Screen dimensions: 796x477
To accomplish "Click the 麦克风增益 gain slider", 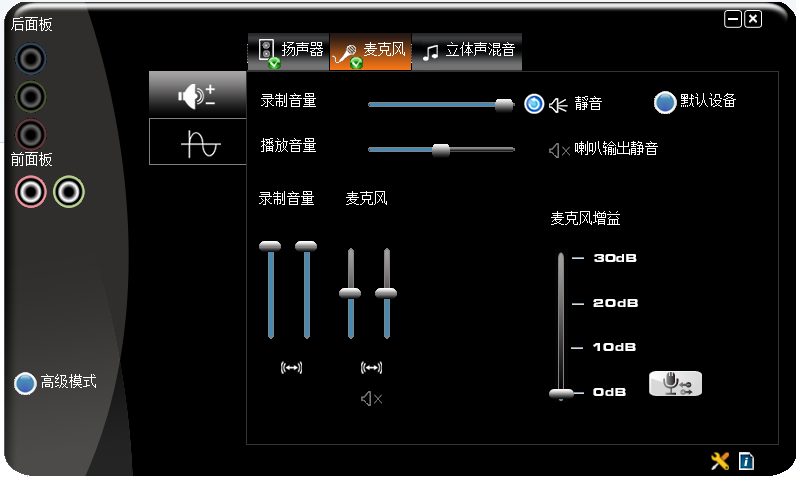I will click(x=561, y=326).
